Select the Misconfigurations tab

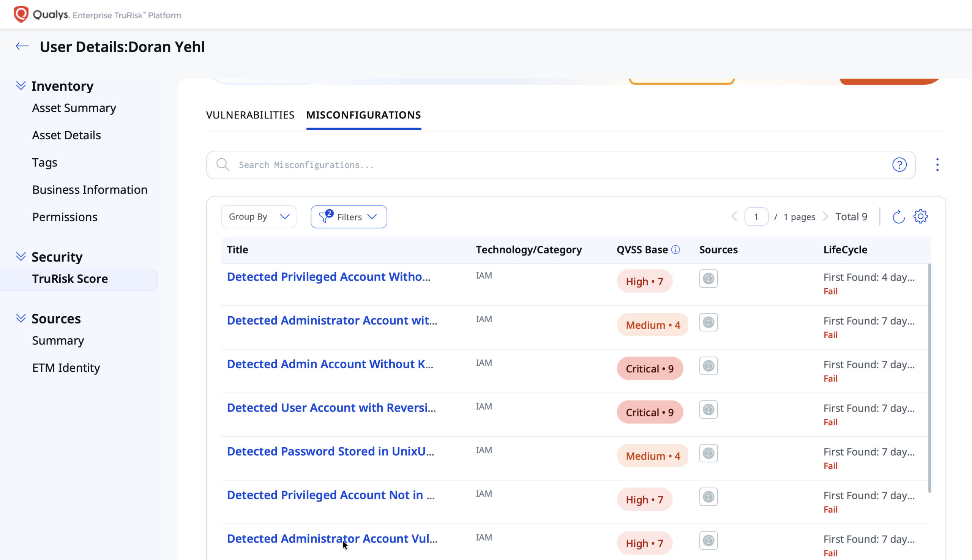point(363,115)
